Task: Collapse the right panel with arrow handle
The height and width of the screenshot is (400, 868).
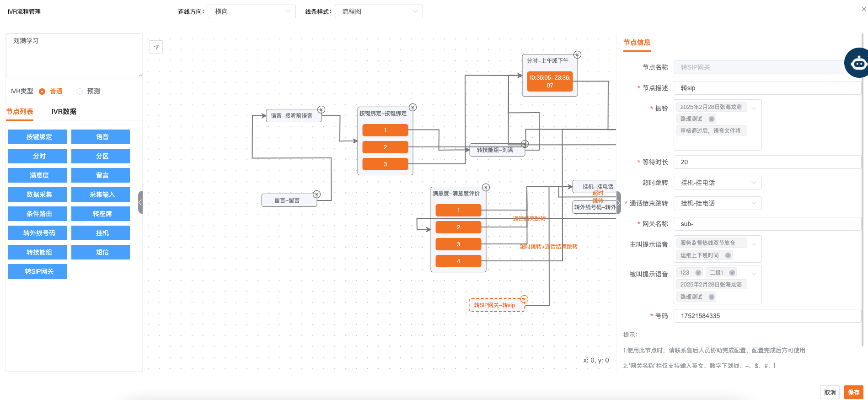Action: coord(619,202)
